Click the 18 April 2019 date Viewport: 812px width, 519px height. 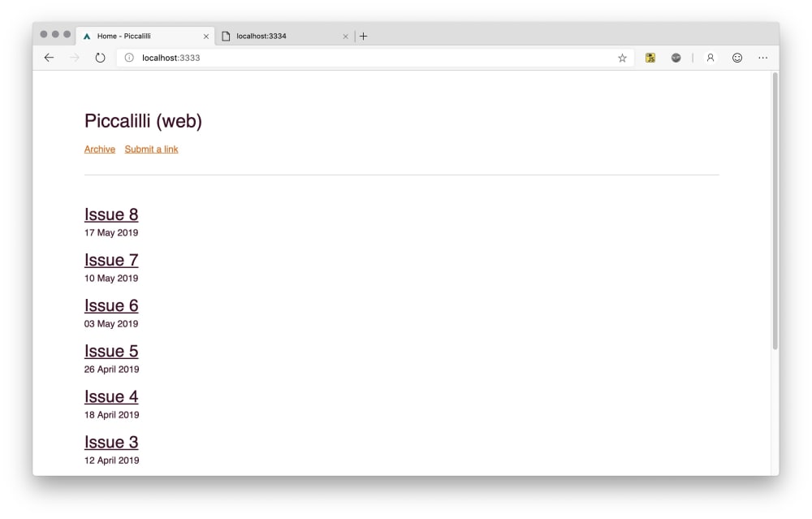112,415
